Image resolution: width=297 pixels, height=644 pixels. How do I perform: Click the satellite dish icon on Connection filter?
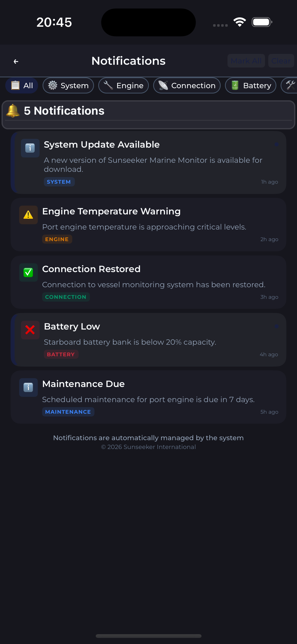[x=163, y=85]
